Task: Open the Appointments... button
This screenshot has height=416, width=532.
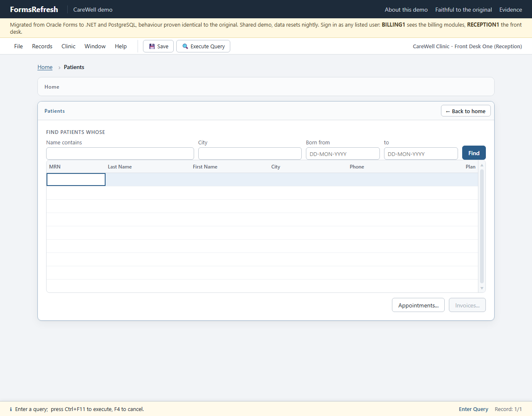Action: [418, 305]
